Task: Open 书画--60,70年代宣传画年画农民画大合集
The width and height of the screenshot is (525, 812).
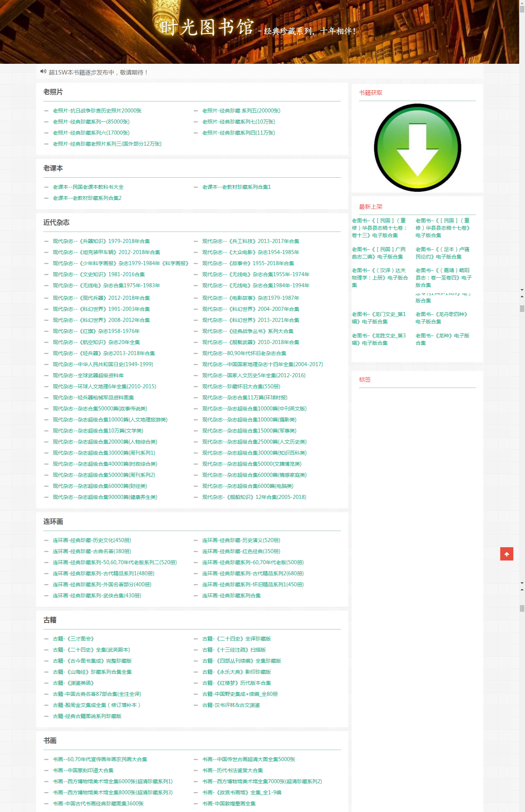Action: coord(100,759)
